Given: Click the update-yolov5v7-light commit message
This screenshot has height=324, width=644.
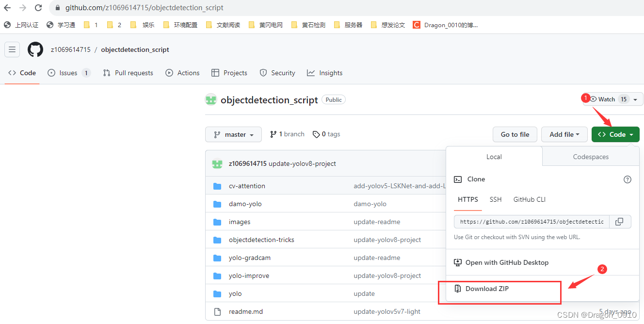Looking at the screenshot, I should pyautogui.click(x=387, y=311).
